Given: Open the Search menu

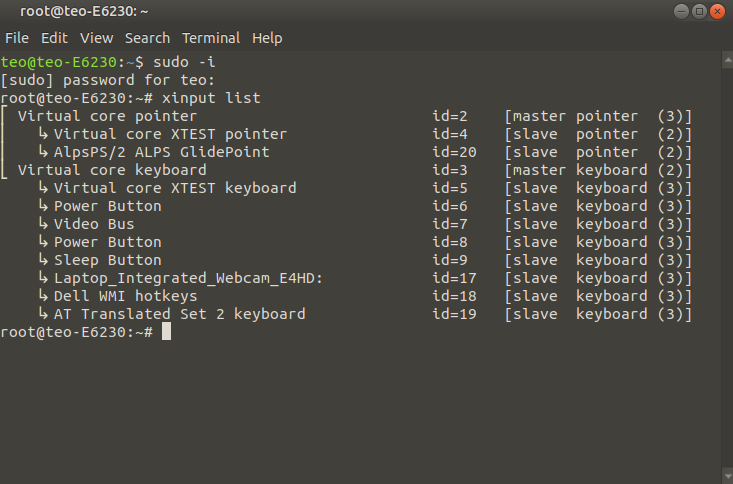Looking at the screenshot, I should [147, 38].
